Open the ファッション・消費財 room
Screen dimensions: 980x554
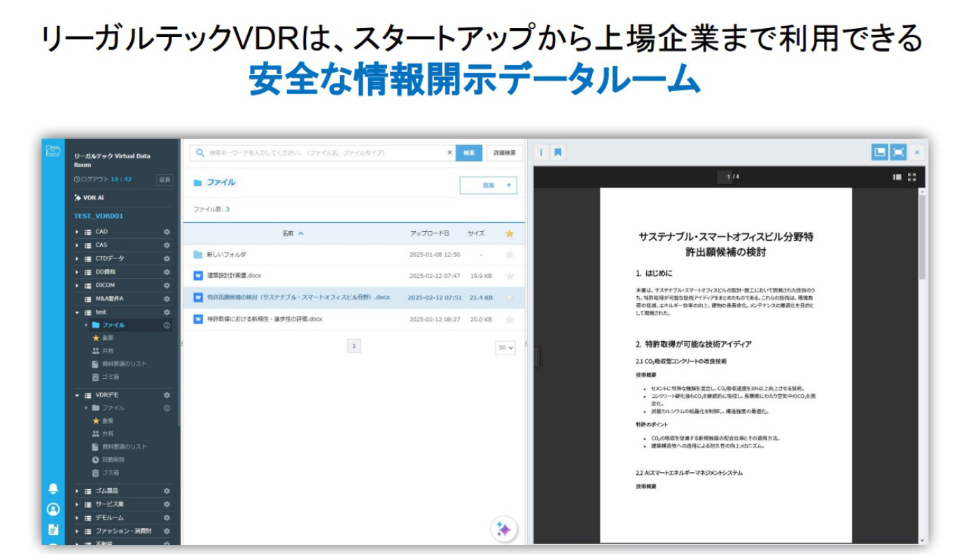pyautogui.click(x=124, y=531)
